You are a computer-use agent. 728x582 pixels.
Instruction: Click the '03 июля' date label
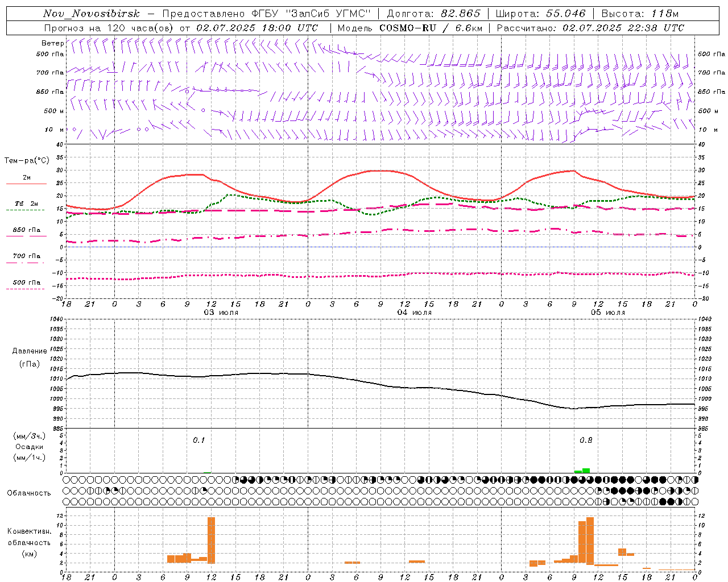tap(221, 313)
